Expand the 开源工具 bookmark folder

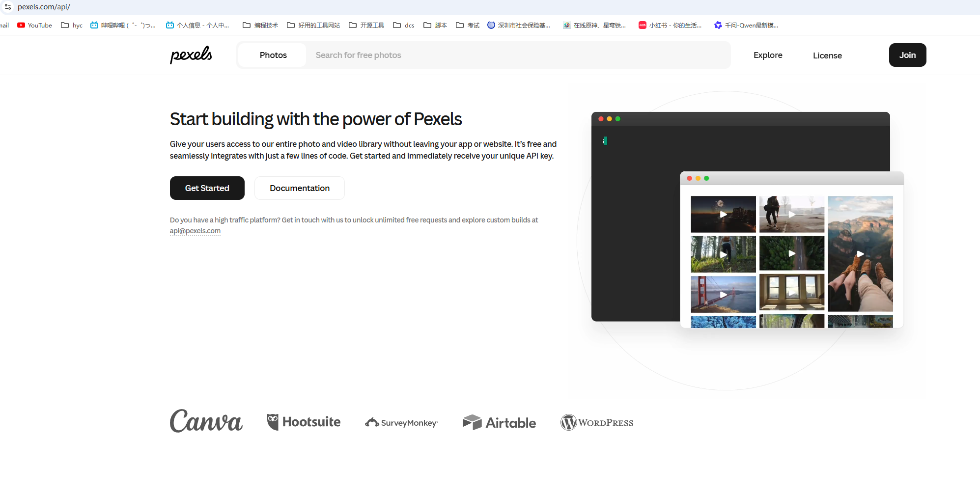[366, 25]
